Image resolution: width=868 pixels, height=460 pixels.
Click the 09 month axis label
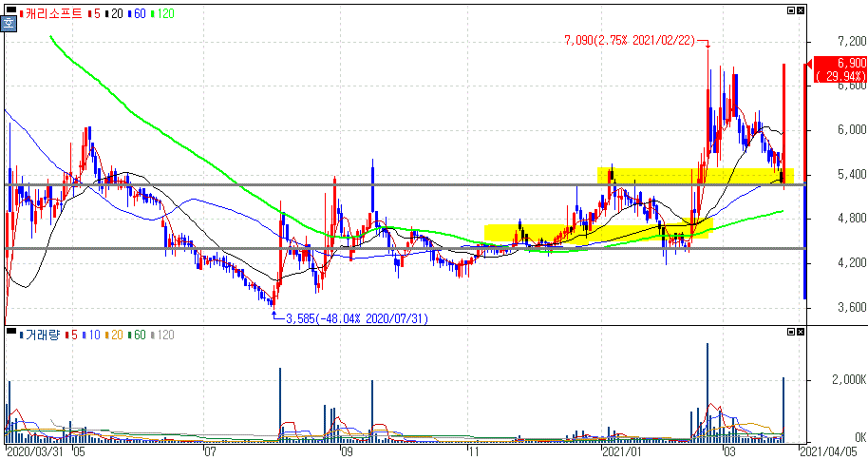(346, 451)
